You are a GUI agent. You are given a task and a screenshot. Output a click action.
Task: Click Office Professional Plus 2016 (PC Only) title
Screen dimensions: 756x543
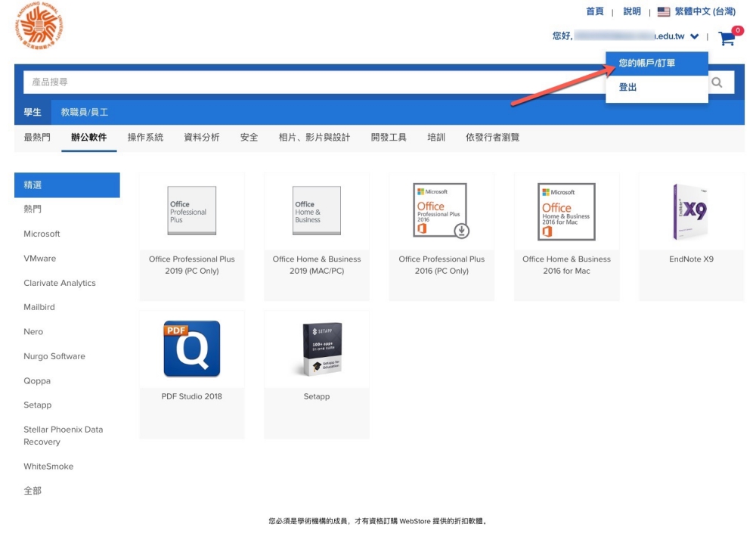coord(442,265)
